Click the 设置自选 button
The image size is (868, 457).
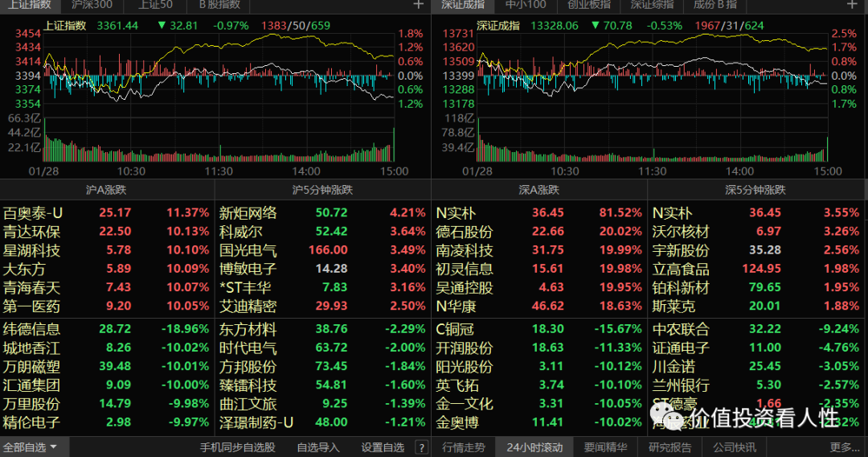tap(383, 447)
